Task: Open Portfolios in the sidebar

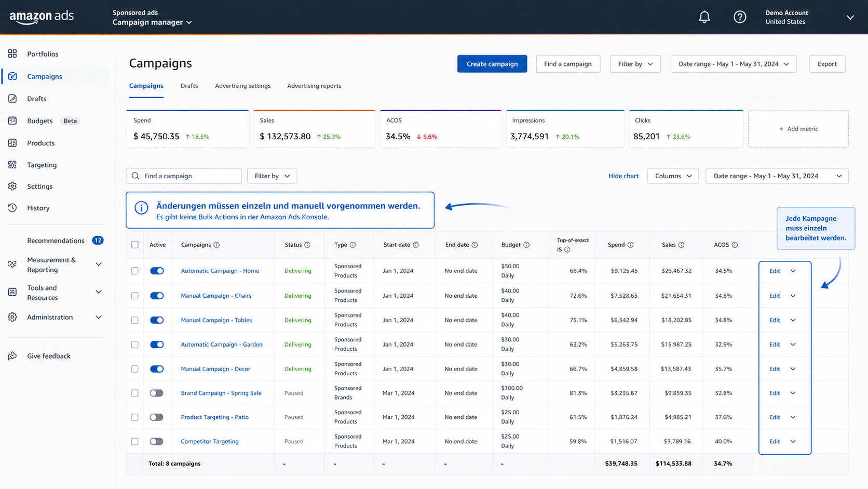Action: tap(43, 54)
